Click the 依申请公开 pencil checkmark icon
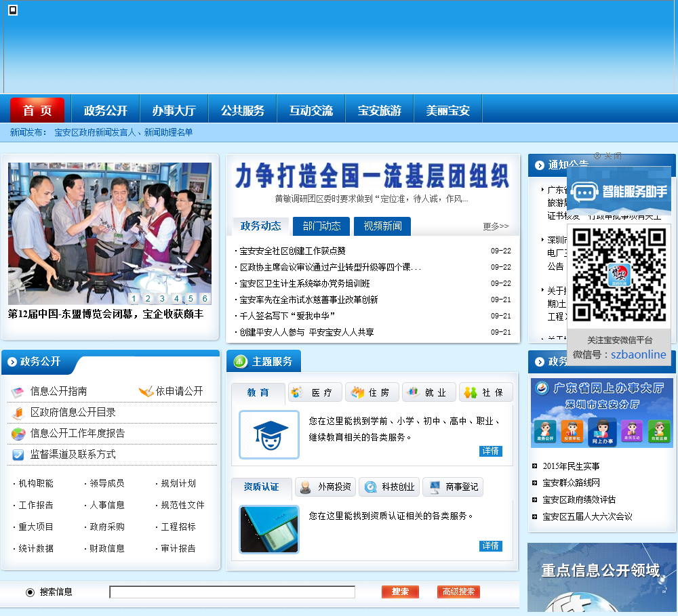The height and width of the screenshot is (616, 678). (x=146, y=391)
